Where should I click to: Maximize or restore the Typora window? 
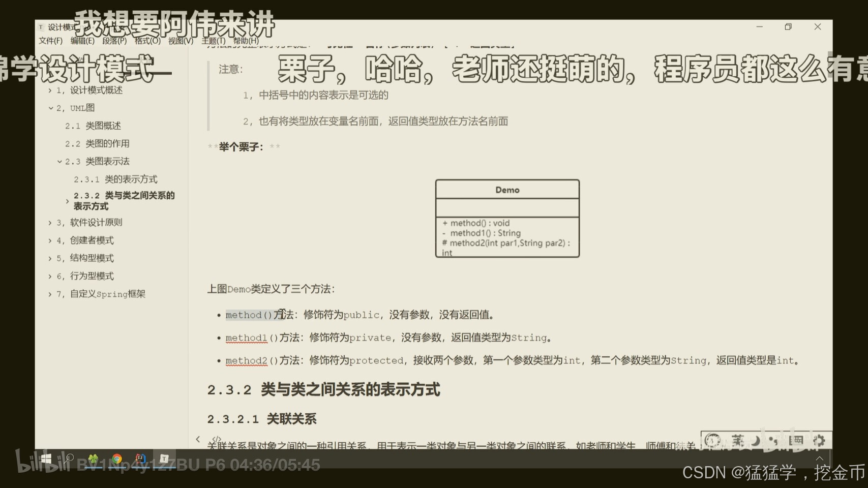(788, 27)
